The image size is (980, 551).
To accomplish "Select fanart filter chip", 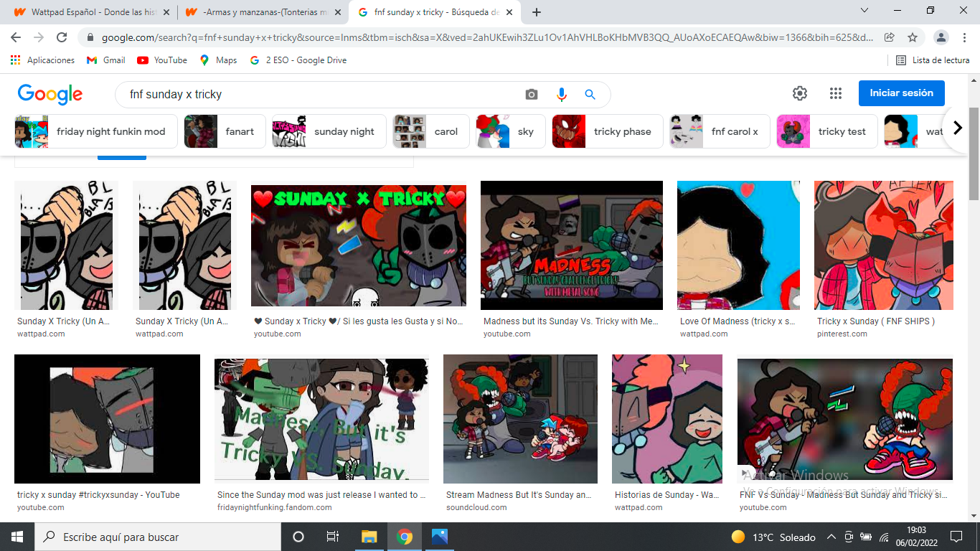I will pyautogui.click(x=225, y=131).
